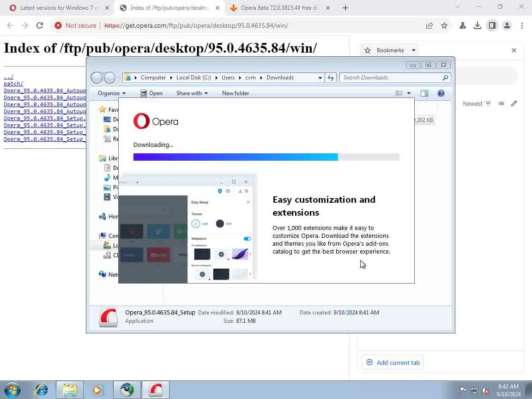532x399 pixels.
Task: Click Opera download progress bar
Action: (x=266, y=157)
